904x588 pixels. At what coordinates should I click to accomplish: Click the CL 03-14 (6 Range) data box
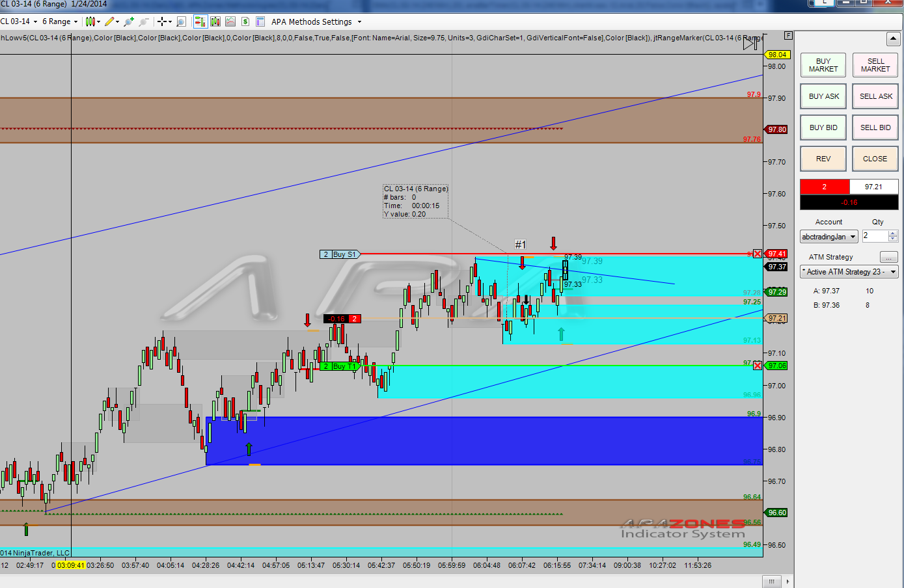click(x=415, y=201)
